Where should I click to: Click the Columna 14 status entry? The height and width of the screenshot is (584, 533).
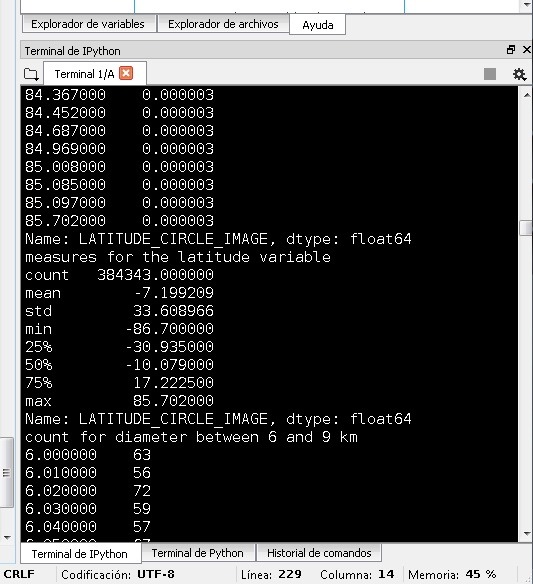tap(357, 574)
